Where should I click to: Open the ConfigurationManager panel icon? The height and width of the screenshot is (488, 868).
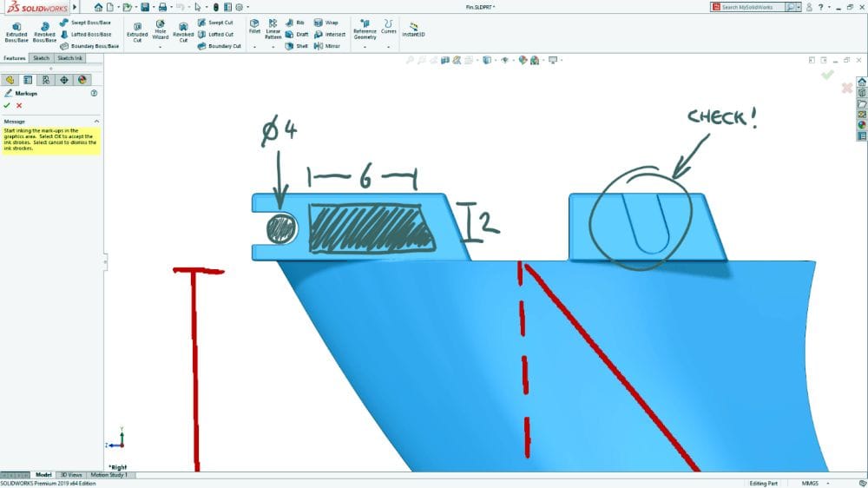coord(45,80)
